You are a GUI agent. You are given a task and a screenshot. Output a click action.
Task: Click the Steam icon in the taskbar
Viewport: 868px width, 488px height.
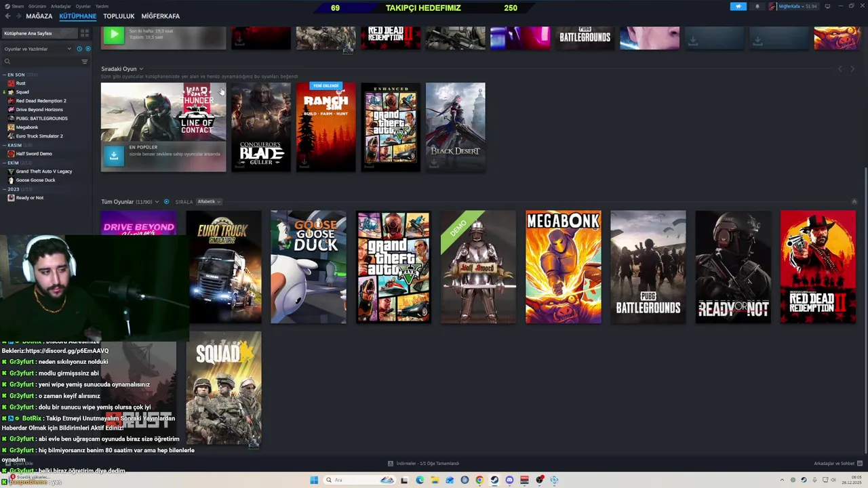tap(494, 480)
